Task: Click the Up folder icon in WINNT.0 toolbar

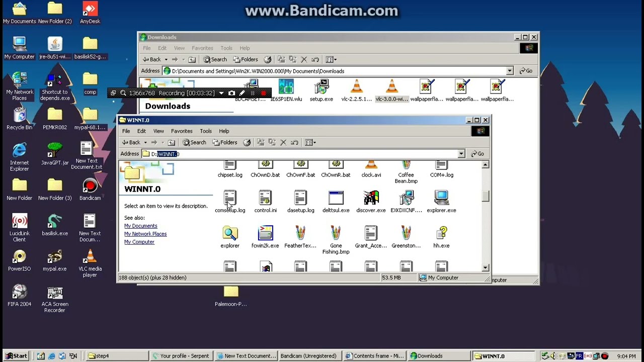Action: coord(171,142)
